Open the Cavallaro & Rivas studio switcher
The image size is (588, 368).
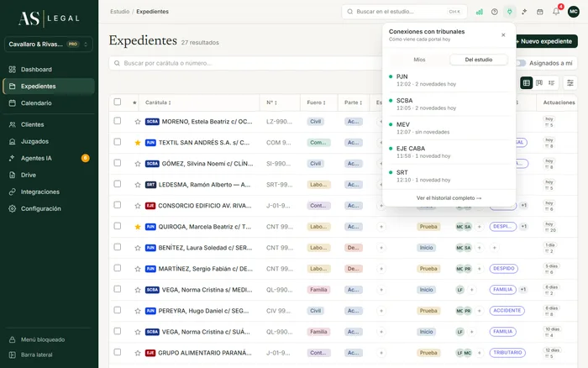pos(49,45)
